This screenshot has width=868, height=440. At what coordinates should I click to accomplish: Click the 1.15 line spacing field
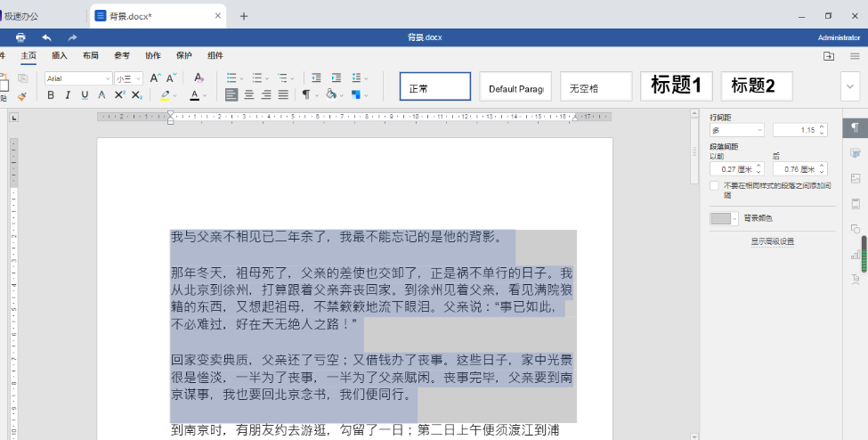tap(800, 130)
